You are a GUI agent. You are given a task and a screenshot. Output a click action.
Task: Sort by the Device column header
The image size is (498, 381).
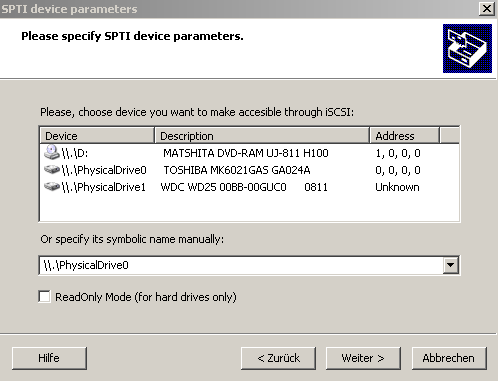coord(97,136)
